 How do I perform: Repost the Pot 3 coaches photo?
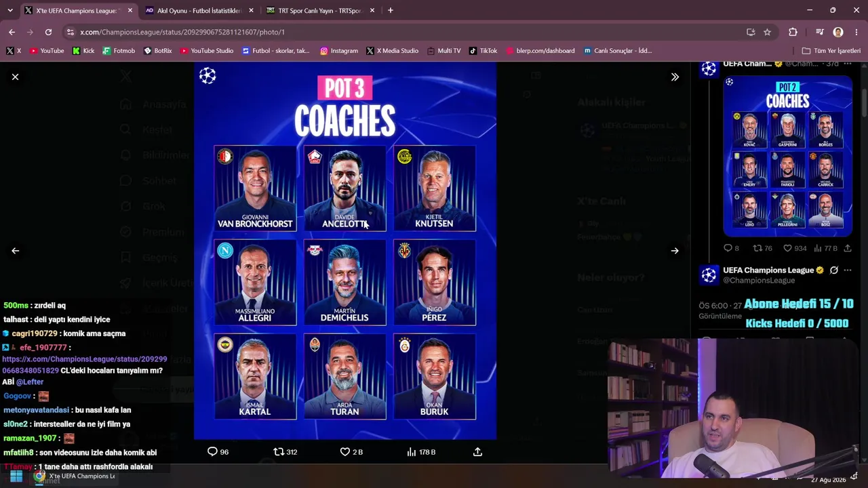tap(285, 452)
